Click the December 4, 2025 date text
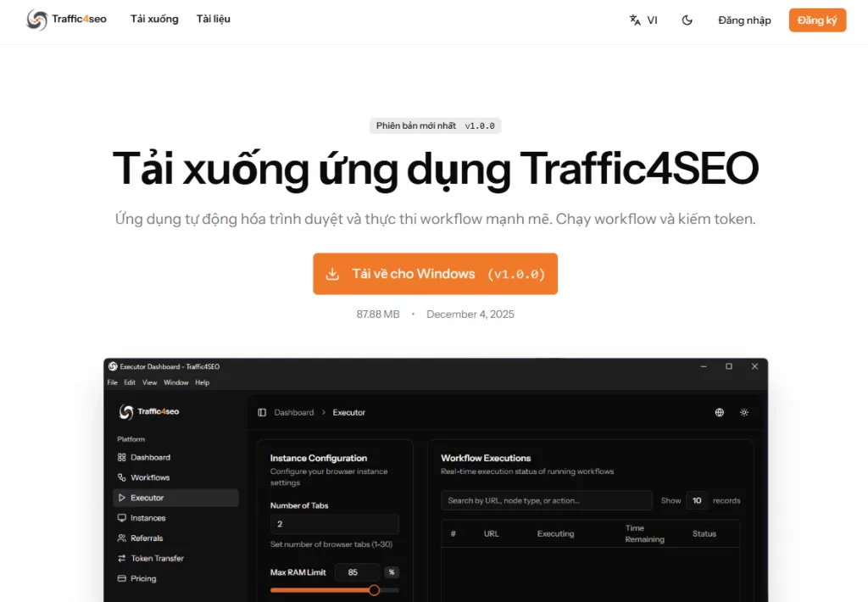868x602 pixels. [x=470, y=314]
